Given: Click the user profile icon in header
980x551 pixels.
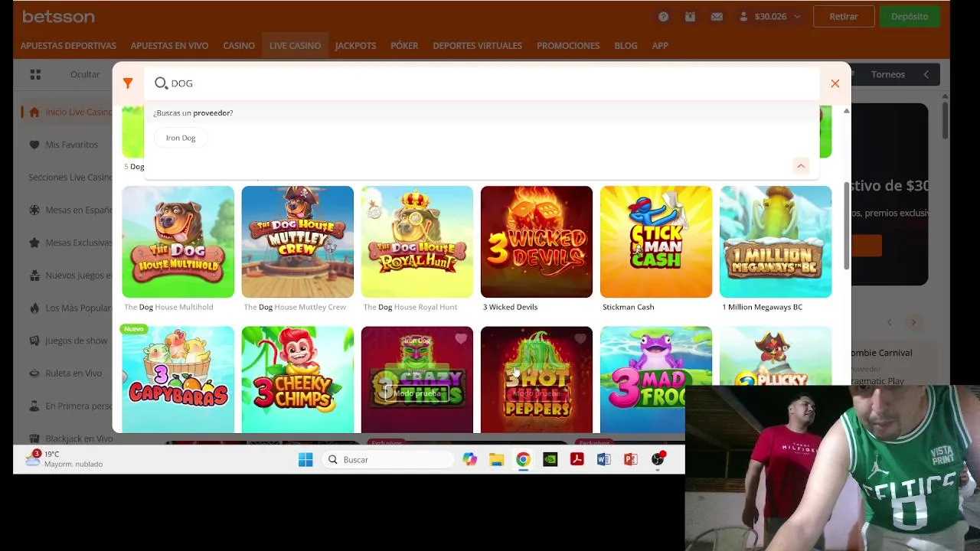Looking at the screenshot, I should (x=743, y=17).
